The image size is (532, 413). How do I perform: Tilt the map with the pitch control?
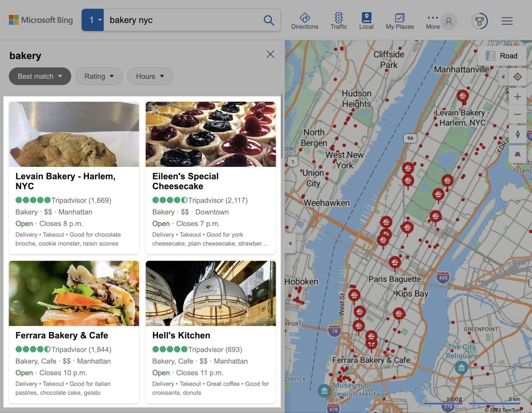(518, 153)
